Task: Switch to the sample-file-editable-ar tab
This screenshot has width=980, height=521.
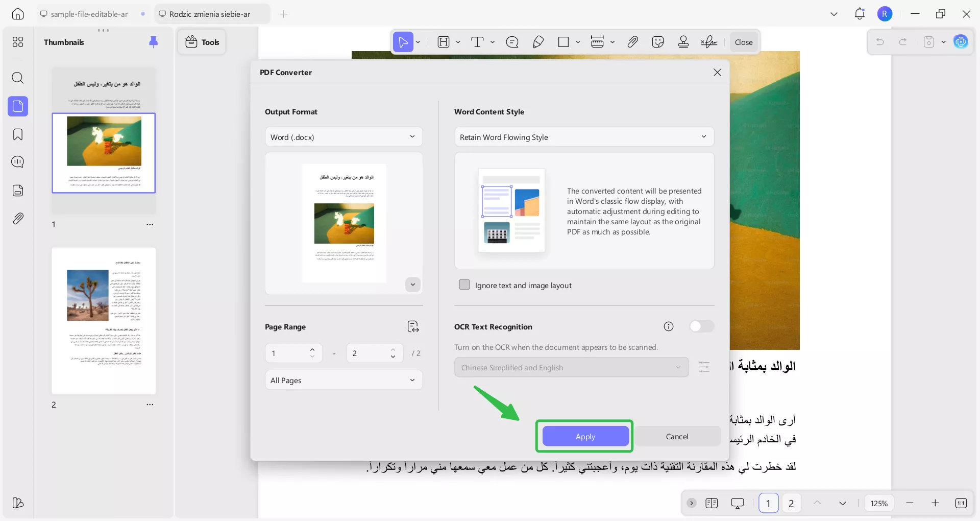Action: pos(89,14)
